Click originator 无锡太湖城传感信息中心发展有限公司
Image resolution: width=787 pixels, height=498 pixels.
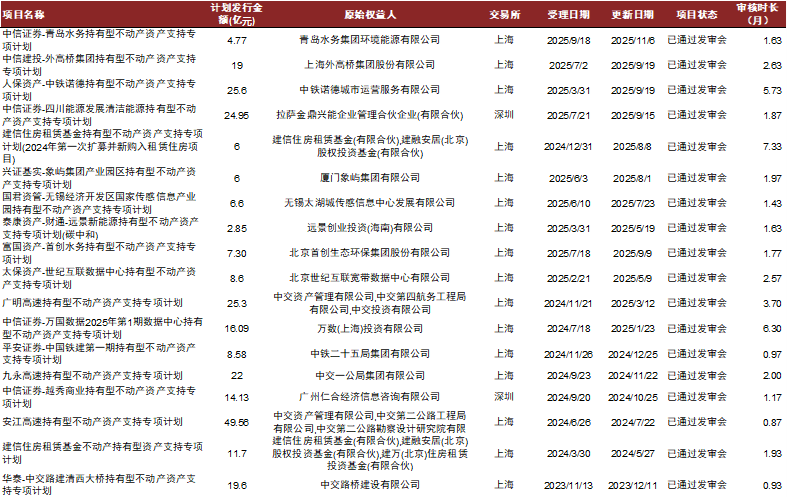370,203
